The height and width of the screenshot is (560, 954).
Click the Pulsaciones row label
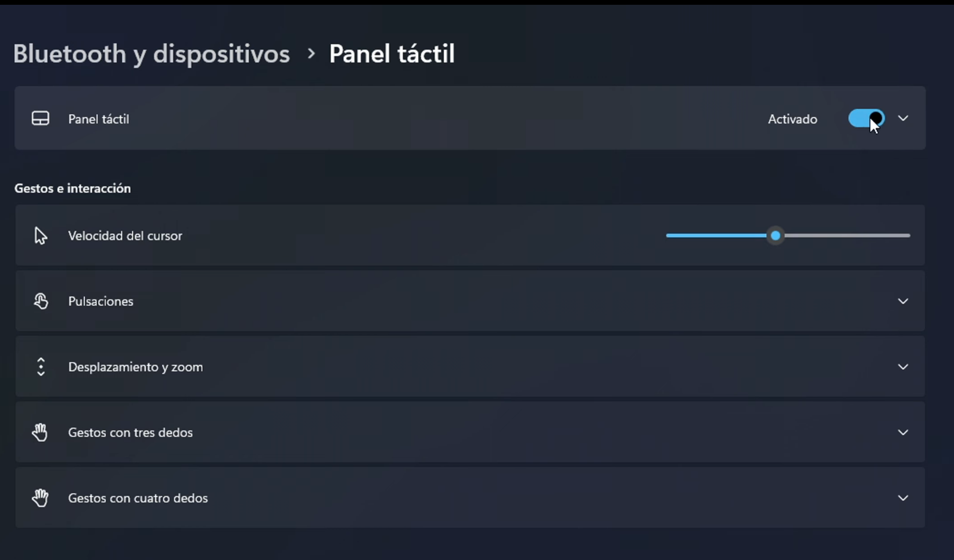coord(100,301)
